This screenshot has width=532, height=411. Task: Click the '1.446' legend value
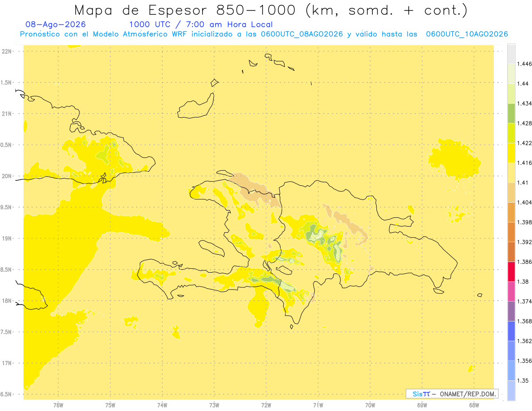click(524, 64)
